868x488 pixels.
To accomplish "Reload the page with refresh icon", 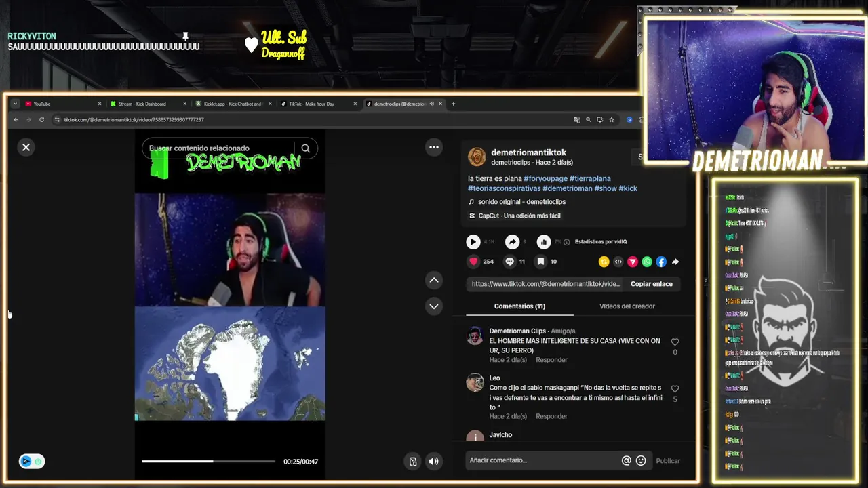I will pos(41,120).
